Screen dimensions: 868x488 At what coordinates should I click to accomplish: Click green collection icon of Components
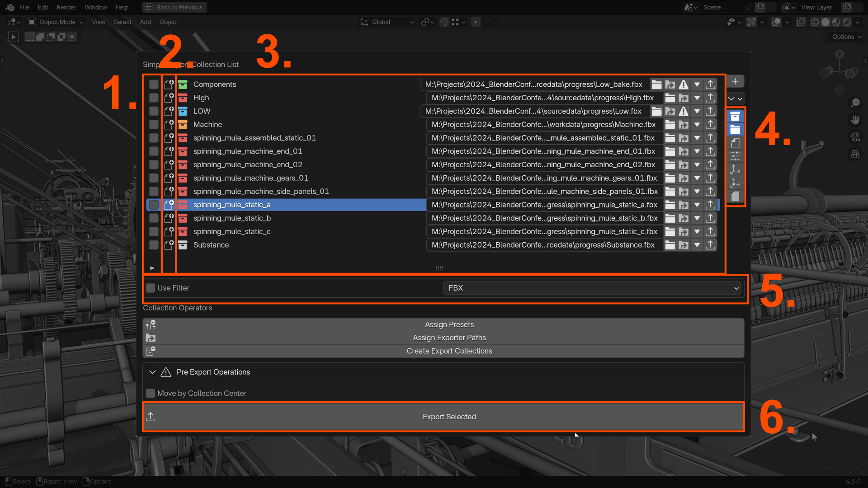183,84
